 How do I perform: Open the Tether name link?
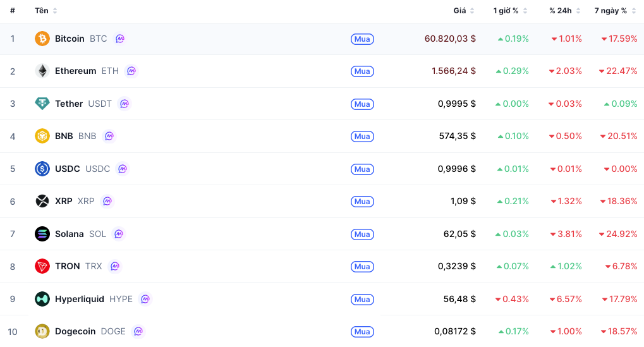click(x=69, y=104)
